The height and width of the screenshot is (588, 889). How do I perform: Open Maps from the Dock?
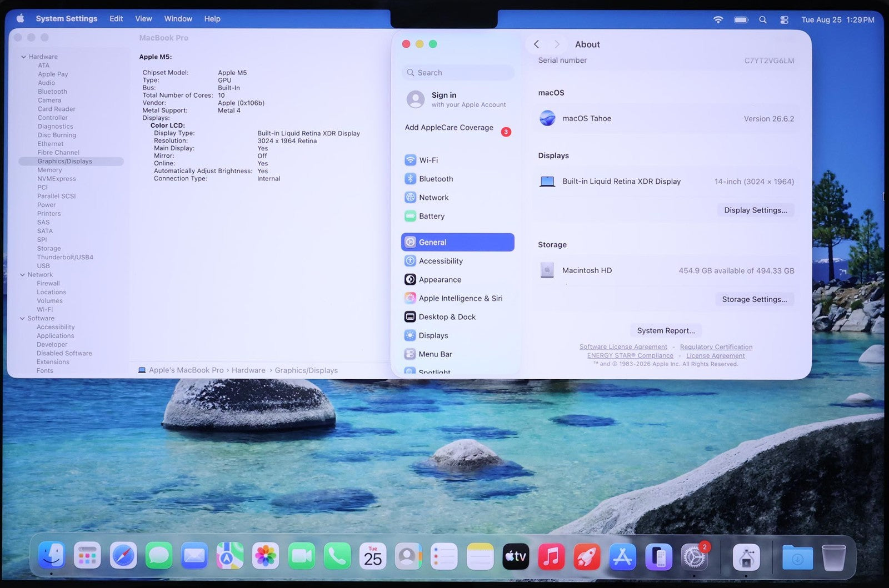pyautogui.click(x=230, y=555)
